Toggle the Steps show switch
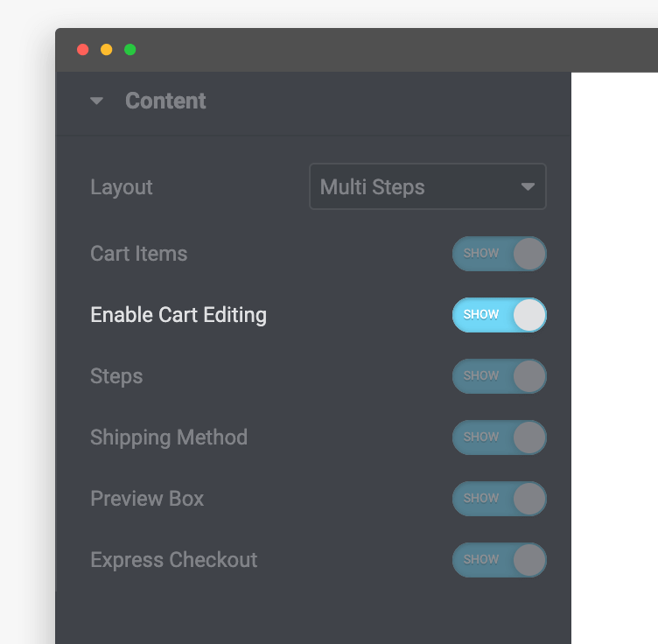The width and height of the screenshot is (658, 644). [x=500, y=376]
